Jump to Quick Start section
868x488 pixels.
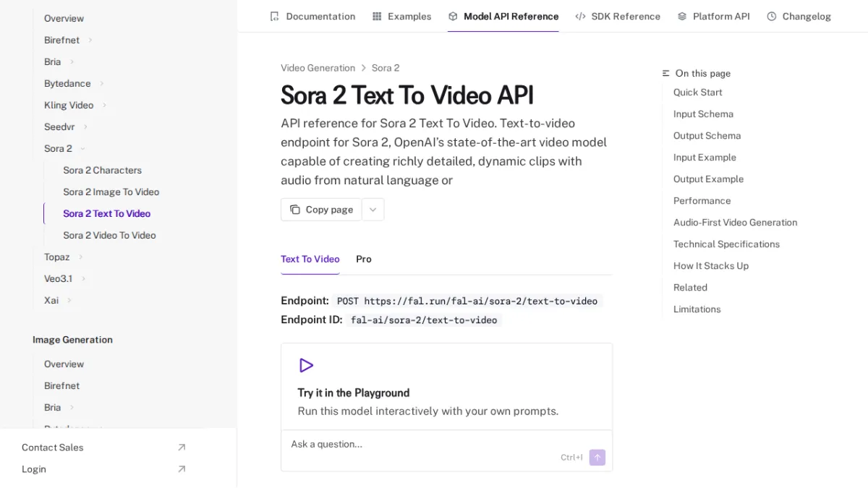pos(697,92)
